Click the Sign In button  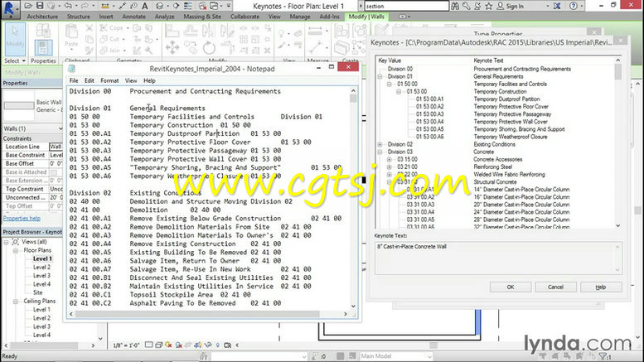(x=511, y=6)
